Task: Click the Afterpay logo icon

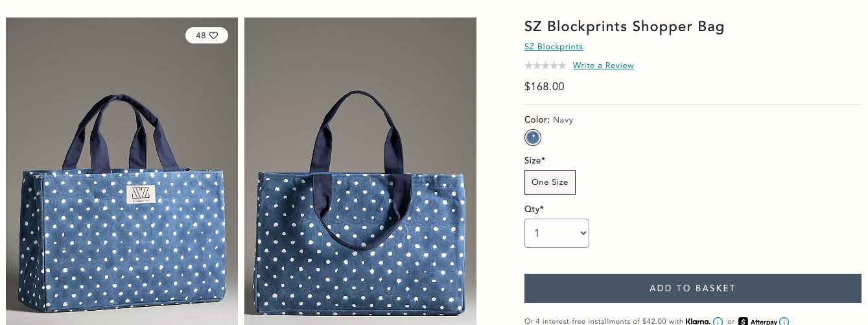Action: 743,322
